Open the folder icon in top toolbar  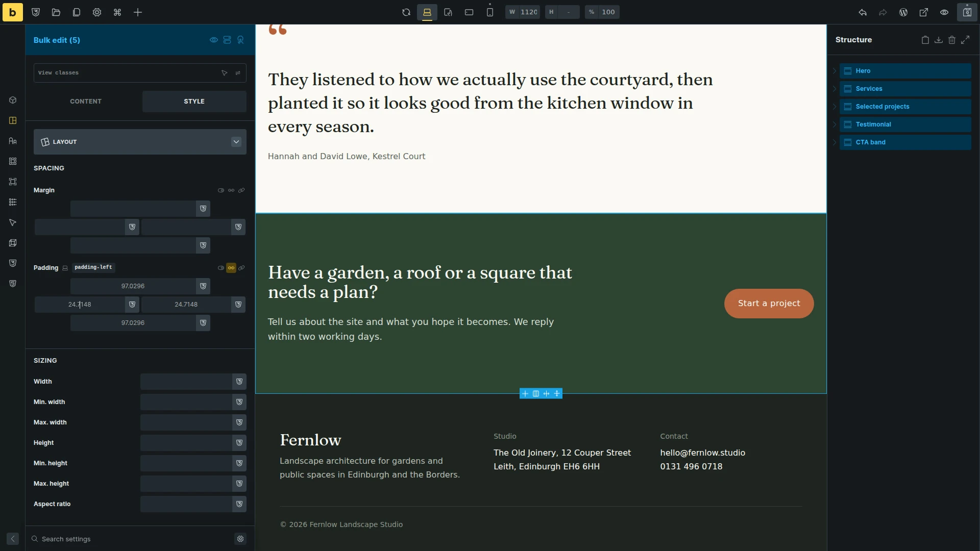56,12
